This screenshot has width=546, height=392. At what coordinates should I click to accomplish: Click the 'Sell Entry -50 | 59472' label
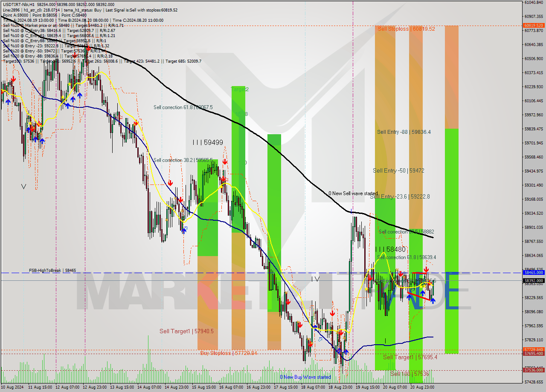(x=398, y=170)
